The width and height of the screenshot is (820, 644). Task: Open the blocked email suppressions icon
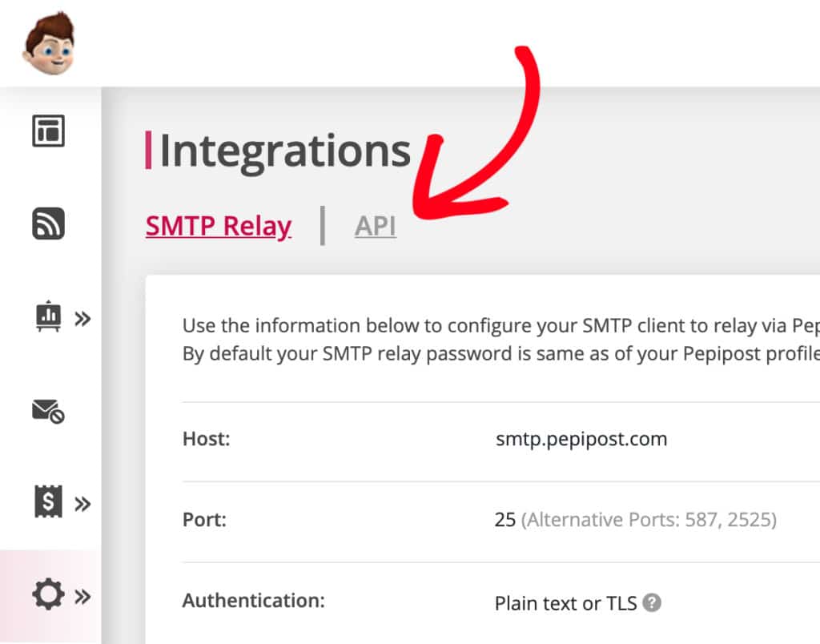pyautogui.click(x=50, y=413)
